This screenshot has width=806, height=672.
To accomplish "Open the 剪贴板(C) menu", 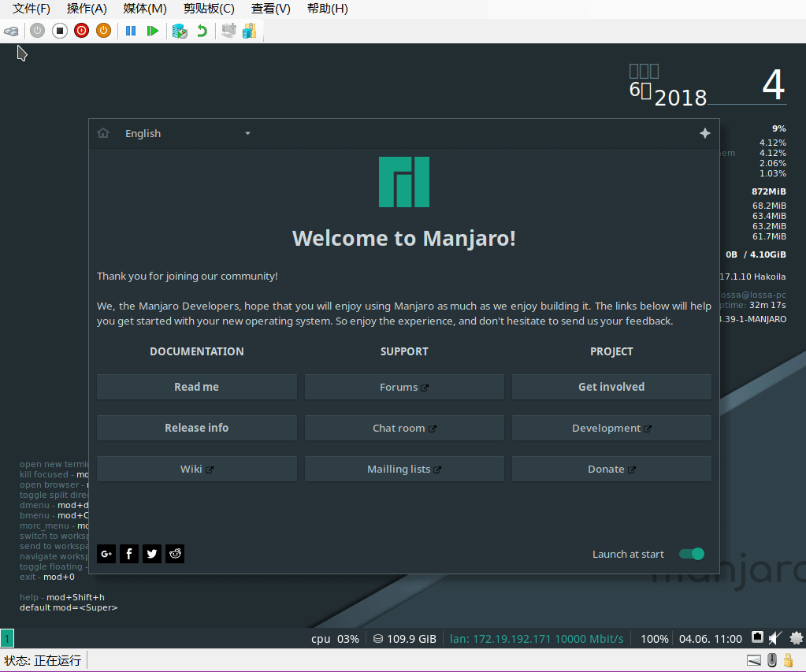I will tap(209, 9).
